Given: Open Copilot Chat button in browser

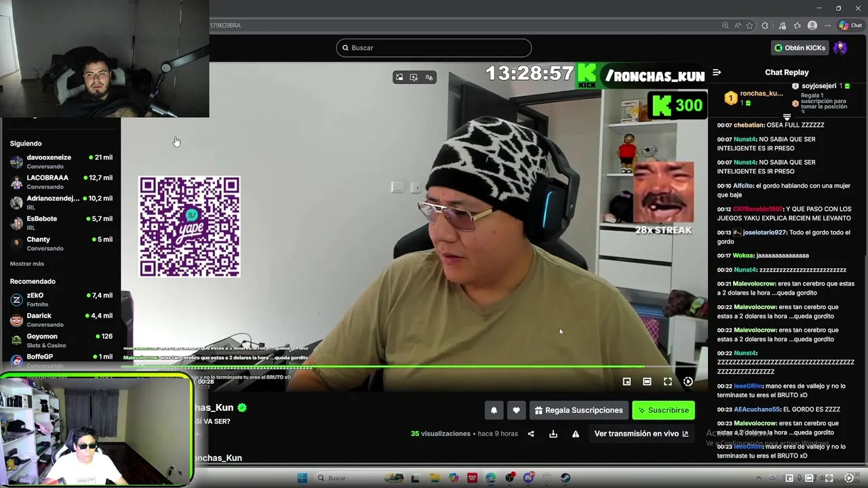Looking at the screenshot, I should pyautogui.click(x=850, y=25).
